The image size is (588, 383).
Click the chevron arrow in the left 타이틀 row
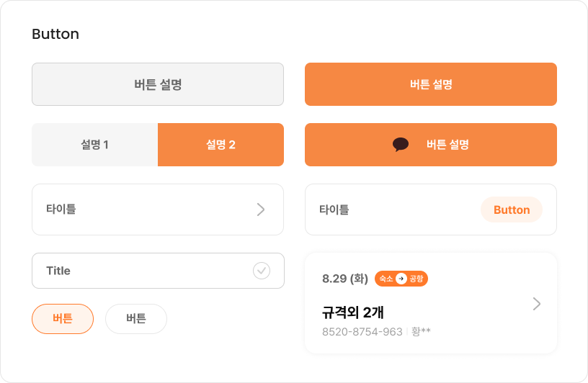pyautogui.click(x=261, y=209)
